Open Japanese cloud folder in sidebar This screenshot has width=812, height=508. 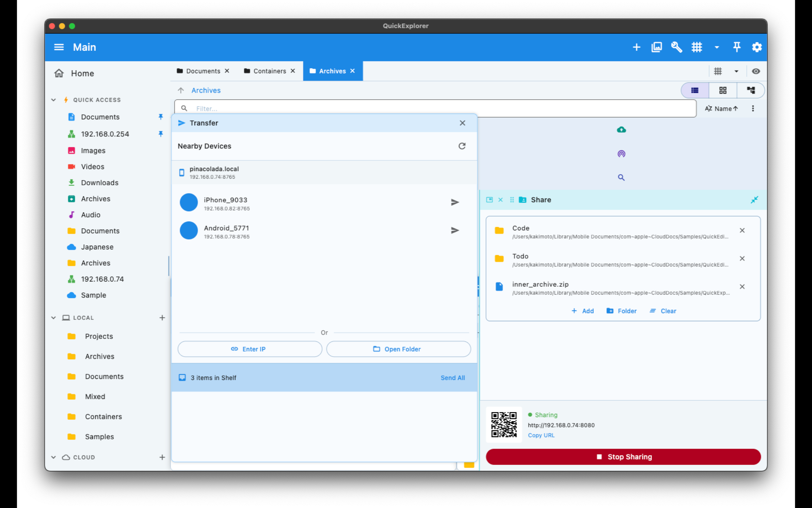pyautogui.click(x=97, y=247)
